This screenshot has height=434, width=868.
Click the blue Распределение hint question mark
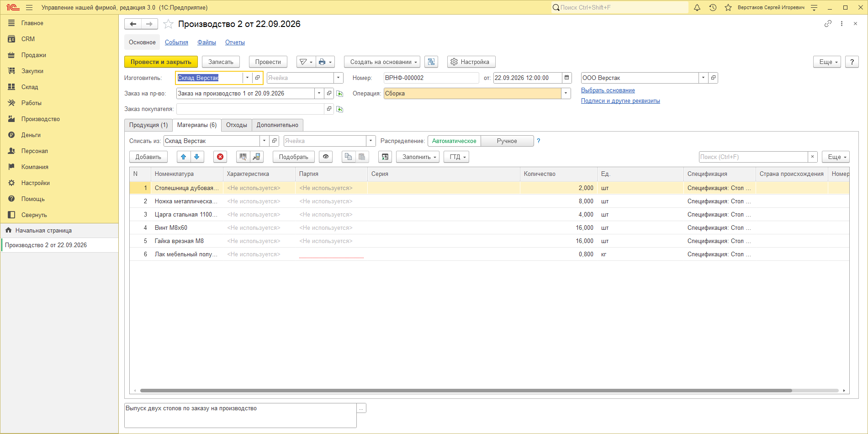[539, 141]
